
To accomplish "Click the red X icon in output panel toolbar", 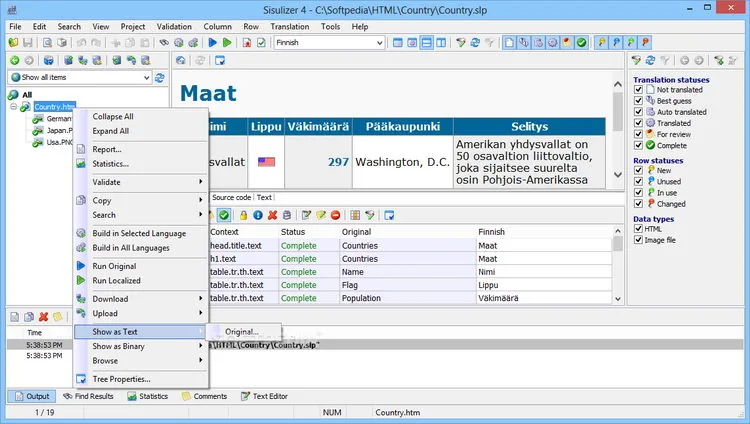I will point(44,317).
